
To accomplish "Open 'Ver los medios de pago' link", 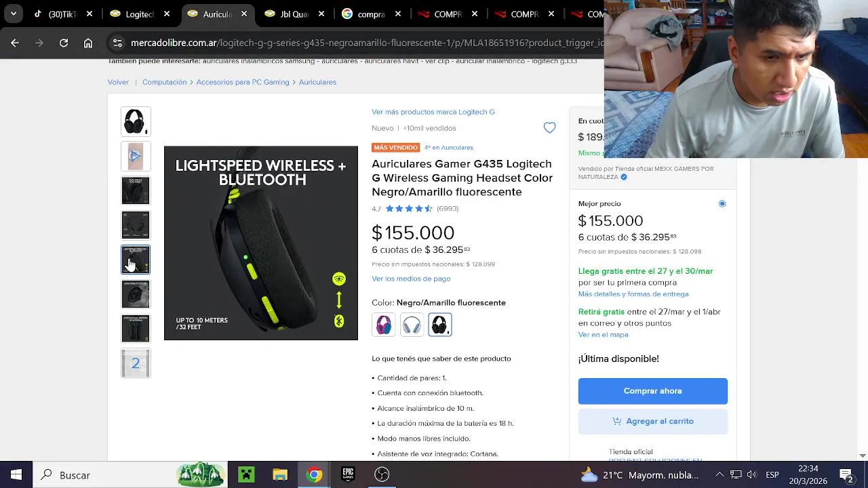I will click(x=411, y=279).
